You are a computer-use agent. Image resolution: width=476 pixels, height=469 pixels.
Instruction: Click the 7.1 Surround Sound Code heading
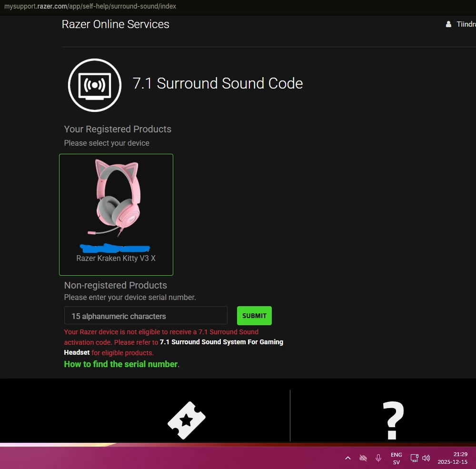coord(218,83)
